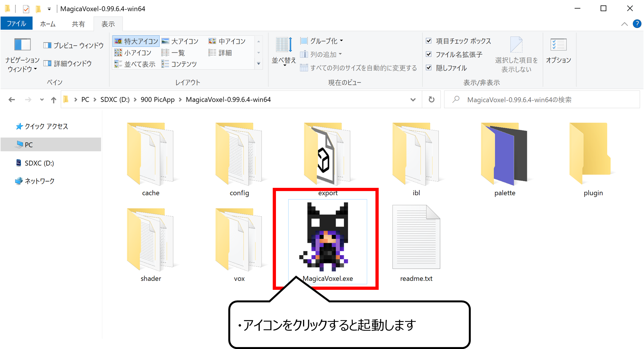
Task: Click SDXC (D:) in the breadcrumb
Action: click(115, 100)
